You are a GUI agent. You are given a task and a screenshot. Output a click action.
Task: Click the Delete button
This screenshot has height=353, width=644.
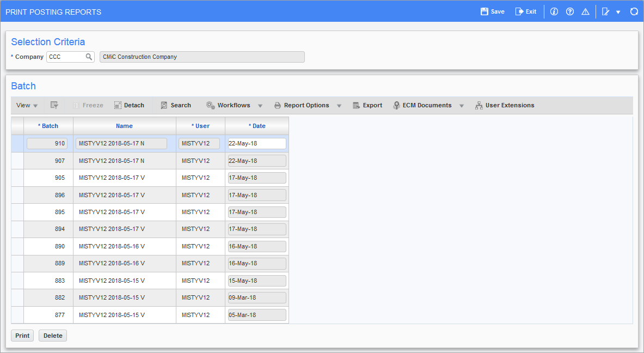tap(53, 336)
